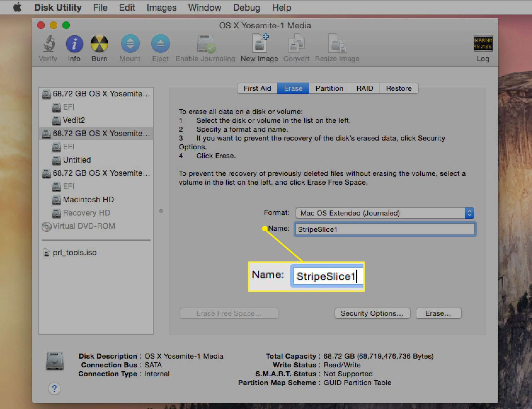Select the Recovery HD volume
This screenshot has width=532, height=409.
[96, 213]
